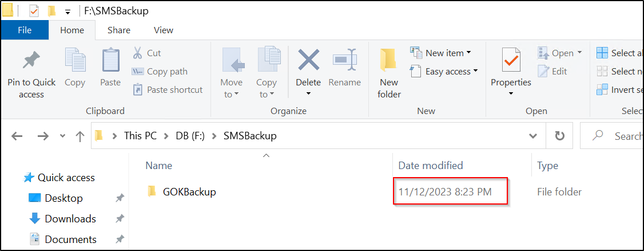Click the Copy icon in Clipboard group
Viewport: 644px width, 251px height.
[x=75, y=61]
